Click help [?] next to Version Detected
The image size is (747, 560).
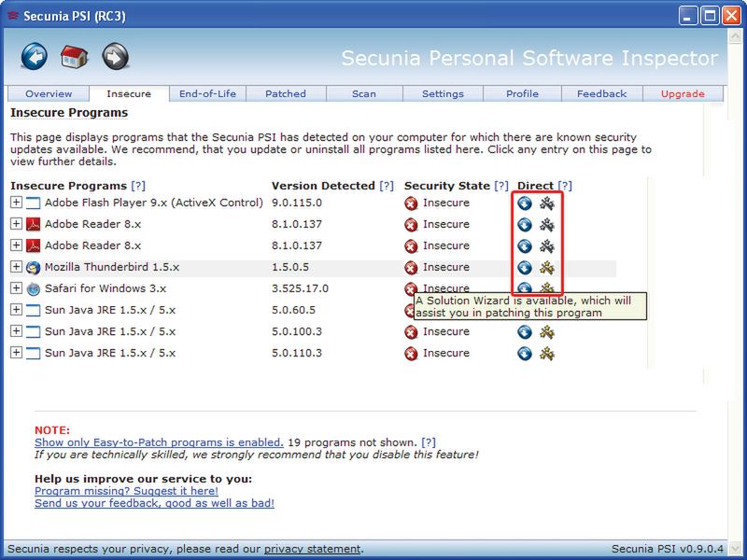[387, 186]
